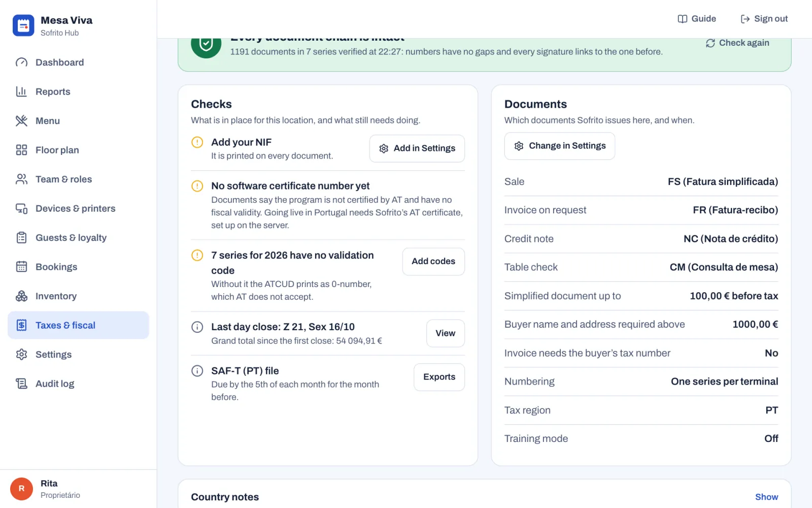Click the info icon beside SAF-T (PT) file
Screen dimensions: 812x508
coord(197,371)
